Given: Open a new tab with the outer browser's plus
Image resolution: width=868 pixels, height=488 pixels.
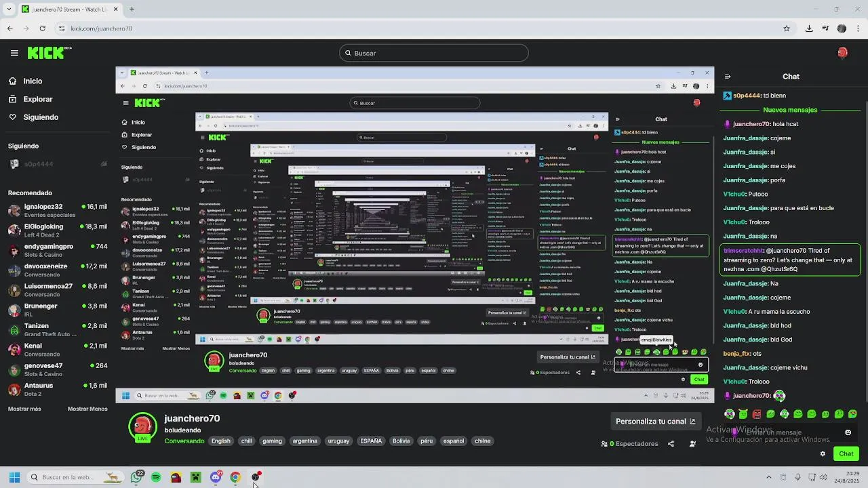Looking at the screenshot, I should point(132,9).
